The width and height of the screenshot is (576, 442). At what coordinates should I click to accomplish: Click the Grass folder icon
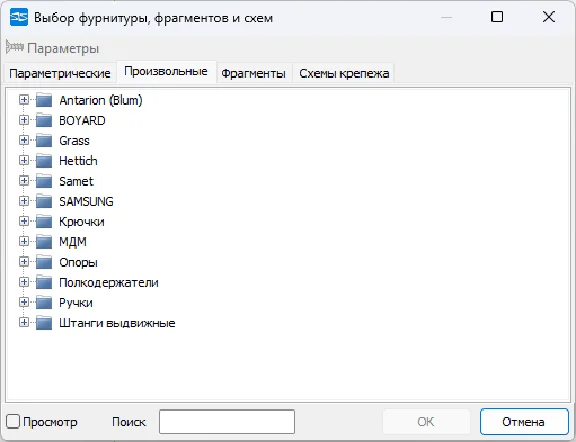pos(44,140)
